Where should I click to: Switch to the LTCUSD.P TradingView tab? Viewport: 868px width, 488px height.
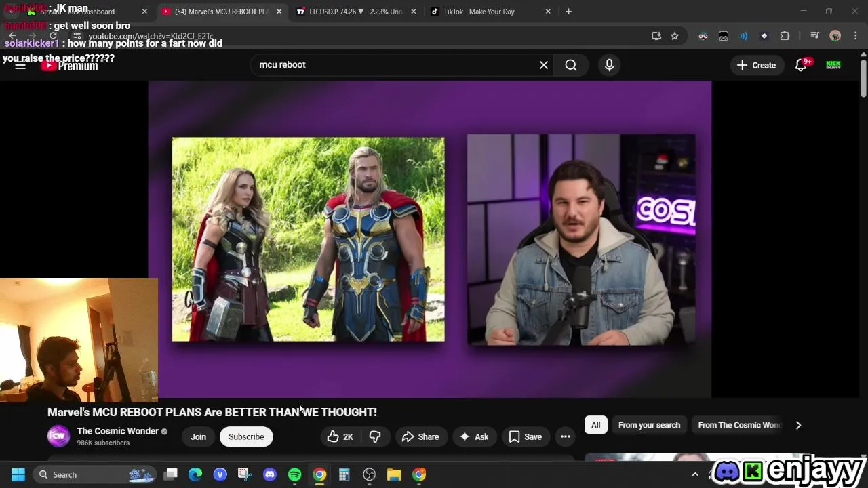coord(357,12)
